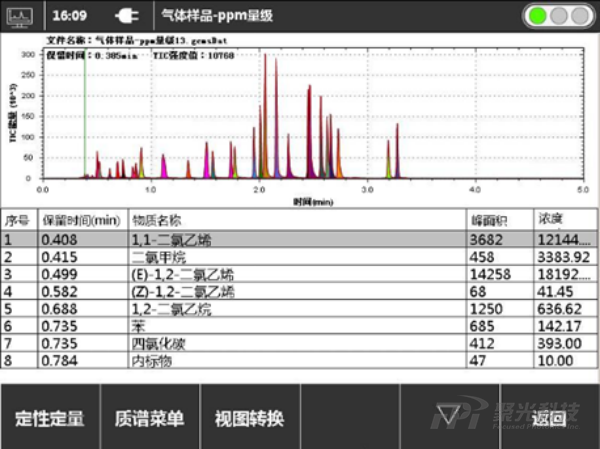
Task: Click the monitor icon in top-left corner
Action: coord(22,16)
